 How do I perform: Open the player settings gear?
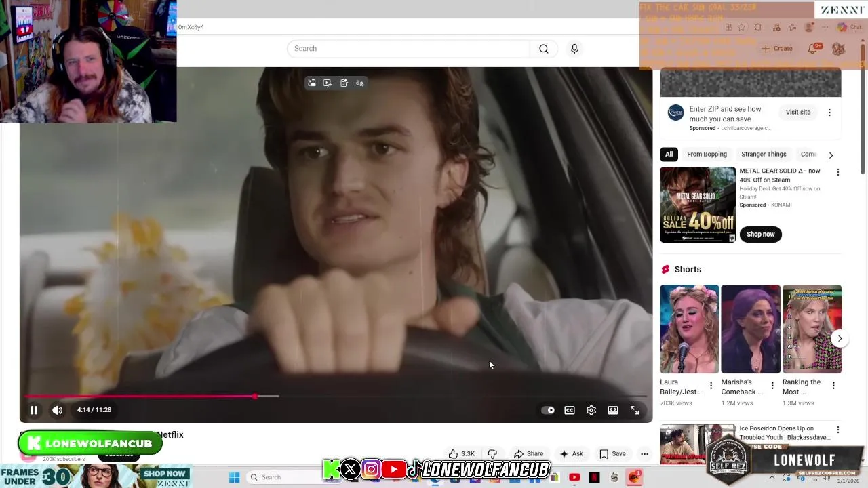(591, 410)
